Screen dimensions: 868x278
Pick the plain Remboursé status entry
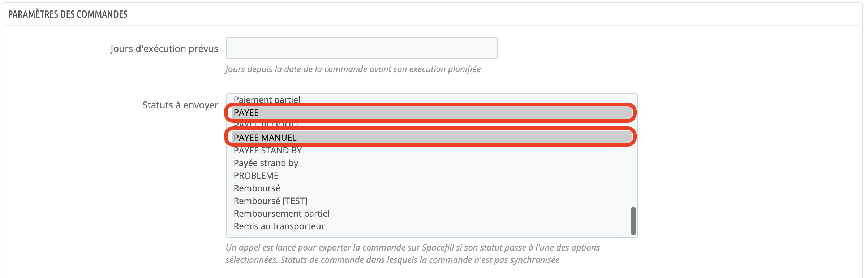[257, 188]
